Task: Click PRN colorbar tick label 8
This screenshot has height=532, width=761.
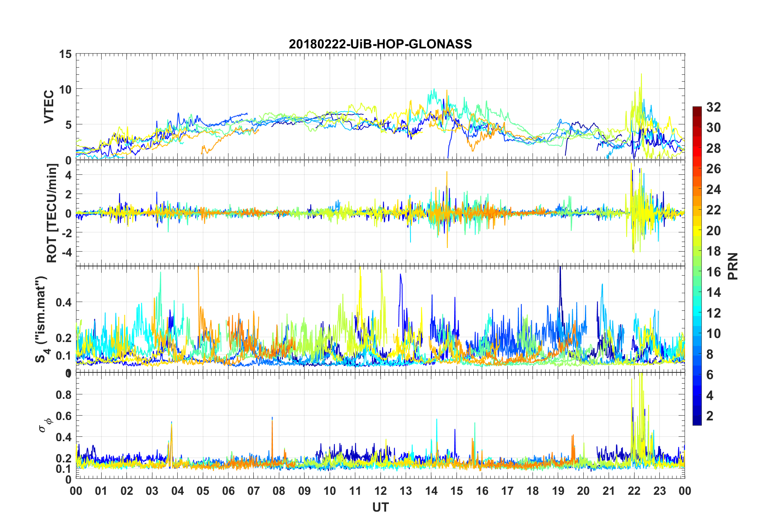Action: point(710,354)
